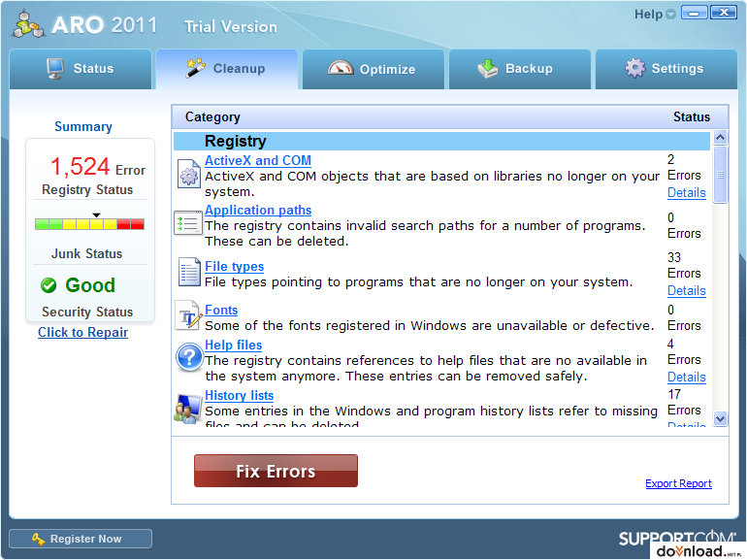Click the Supportcom logo

[x=677, y=538]
